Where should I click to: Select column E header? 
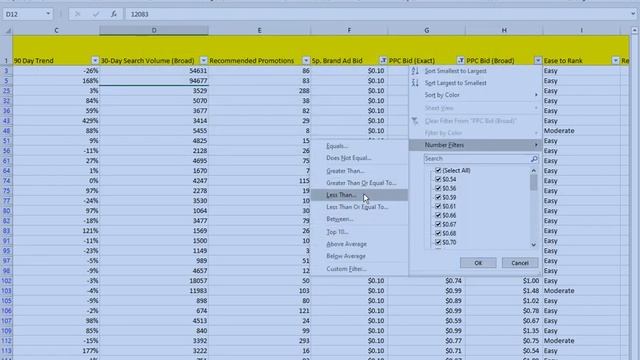[x=259, y=31]
